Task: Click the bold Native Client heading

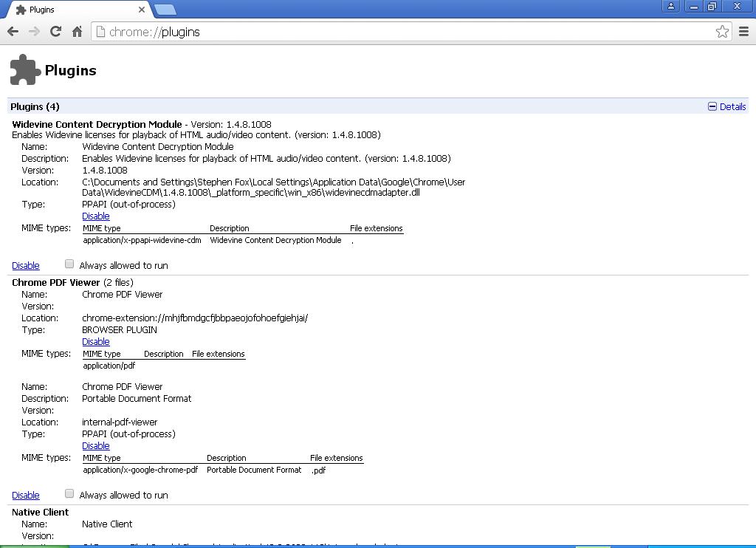Action: tap(41, 513)
